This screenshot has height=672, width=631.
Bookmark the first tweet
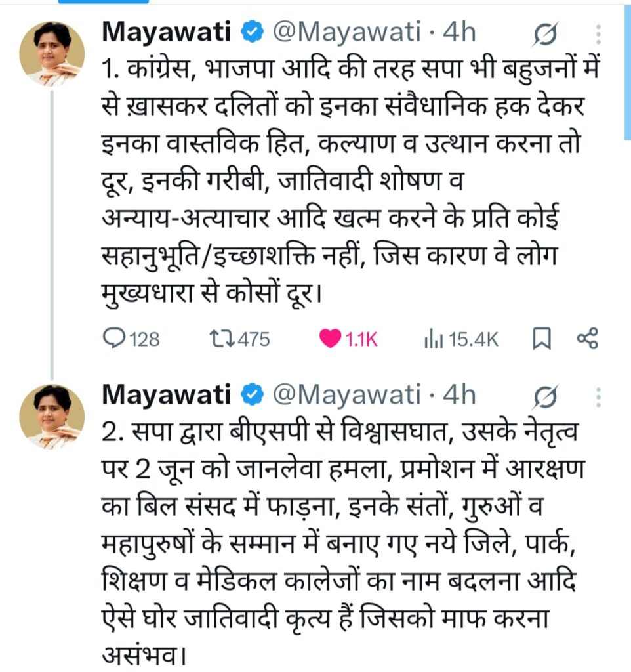coord(541,339)
